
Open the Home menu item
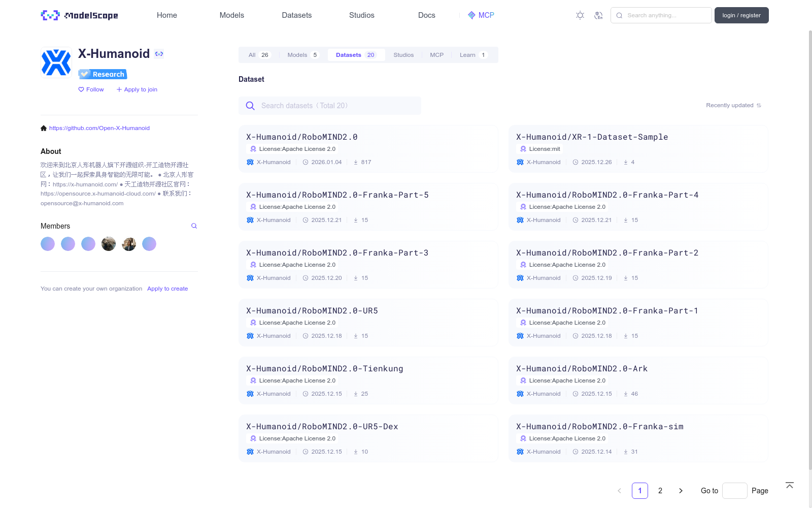click(x=167, y=15)
